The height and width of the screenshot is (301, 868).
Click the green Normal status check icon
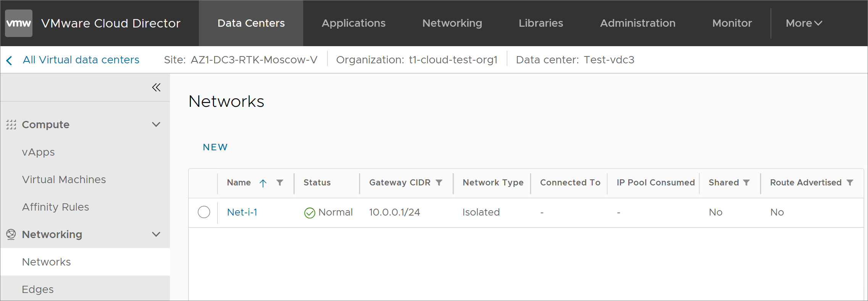310,213
